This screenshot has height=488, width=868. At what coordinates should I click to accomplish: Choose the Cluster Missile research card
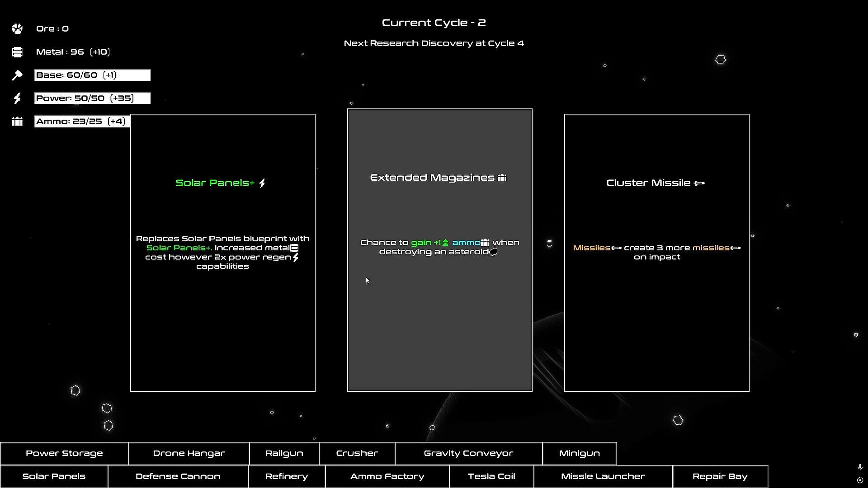click(x=657, y=253)
